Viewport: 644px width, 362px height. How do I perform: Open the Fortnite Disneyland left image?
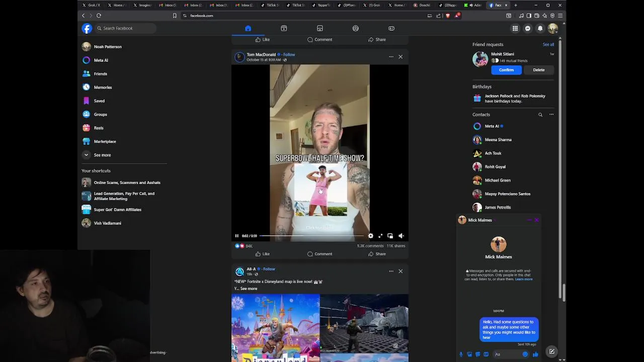coord(275,328)
